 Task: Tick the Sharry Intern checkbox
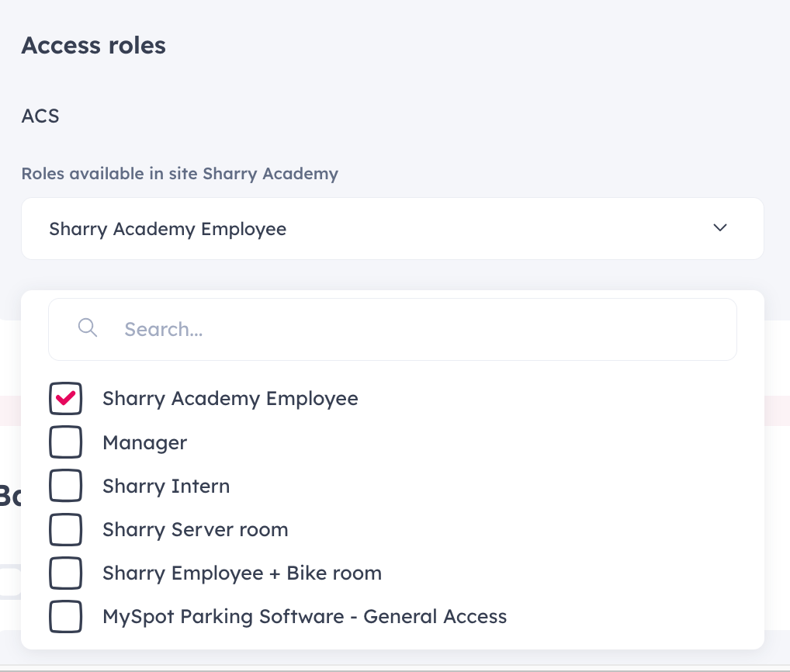tap(65, 486)
